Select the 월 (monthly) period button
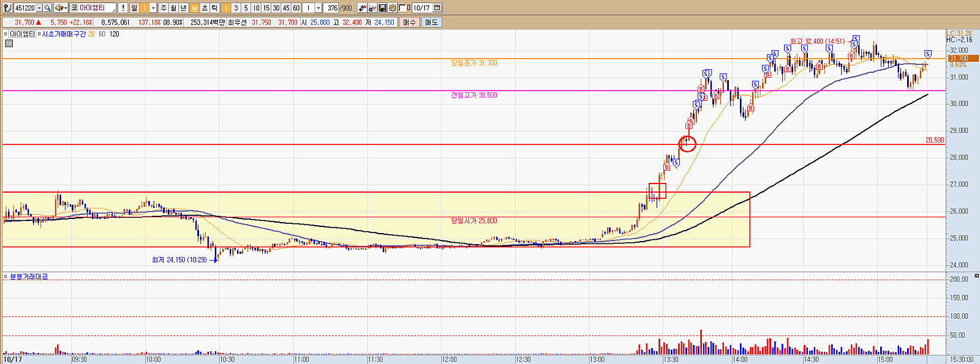 click(173, 8)
